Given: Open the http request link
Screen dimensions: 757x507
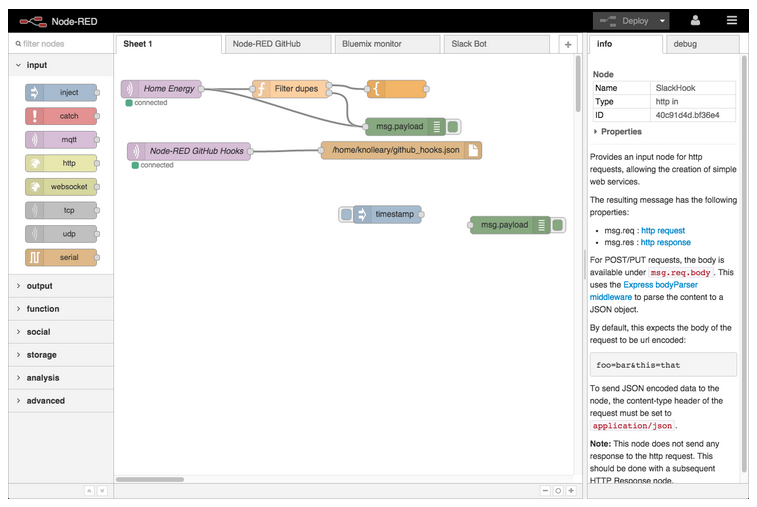Looking at the screenshot, I should point(663,231).
